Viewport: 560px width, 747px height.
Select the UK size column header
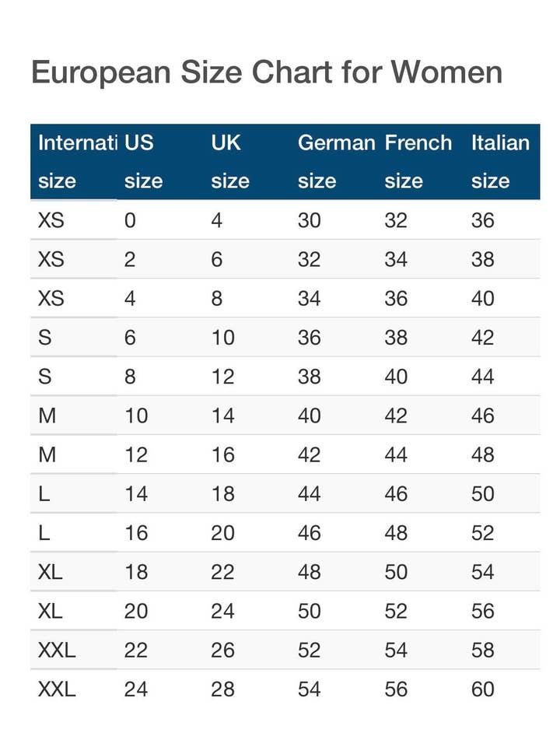230,162
